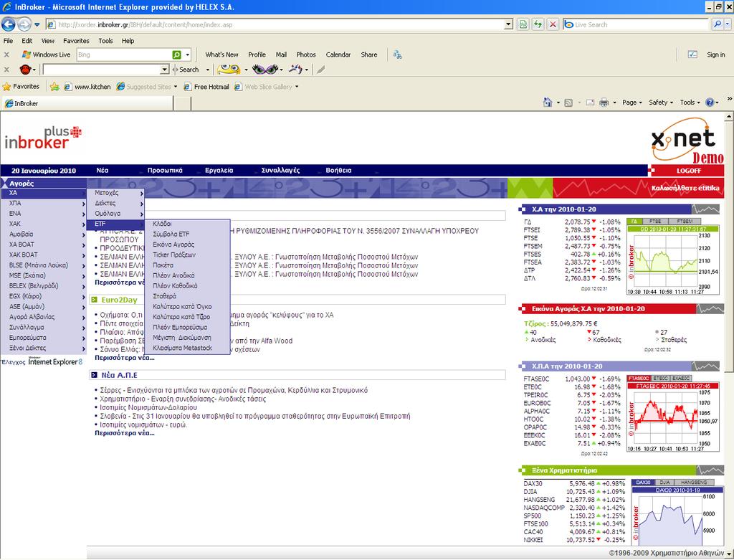Open the Νέα navigation menu
The image size is (734, 560).
coord(102,171)
